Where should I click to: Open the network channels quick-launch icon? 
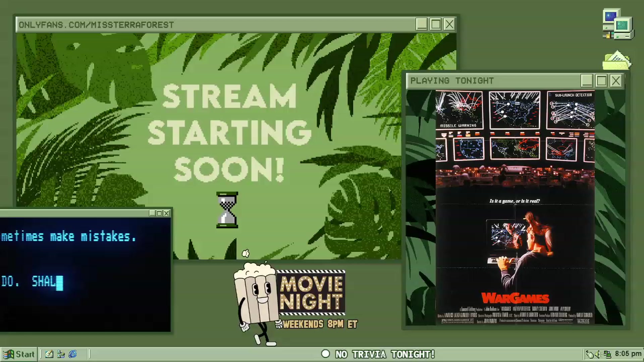tap(61, 354)
